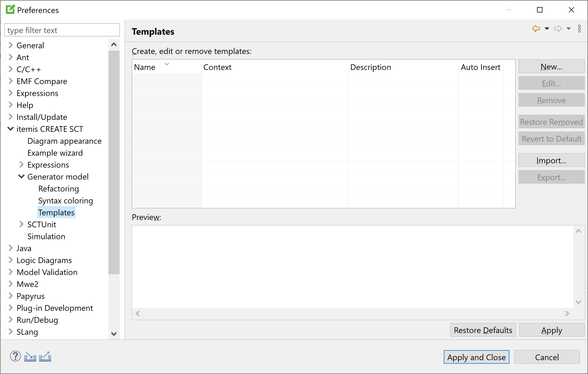Expand the SCTUnit tree node

point(21,224)
